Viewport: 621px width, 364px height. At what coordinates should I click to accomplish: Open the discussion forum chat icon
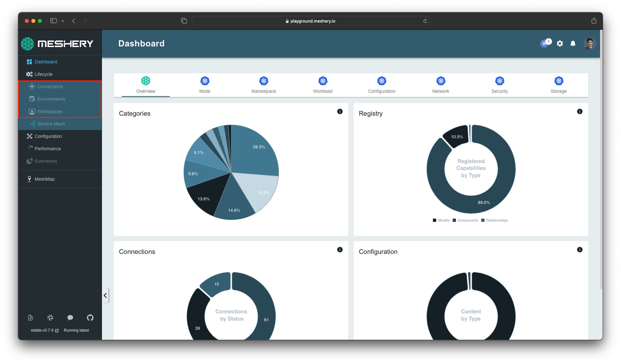[x=70, y=318]
